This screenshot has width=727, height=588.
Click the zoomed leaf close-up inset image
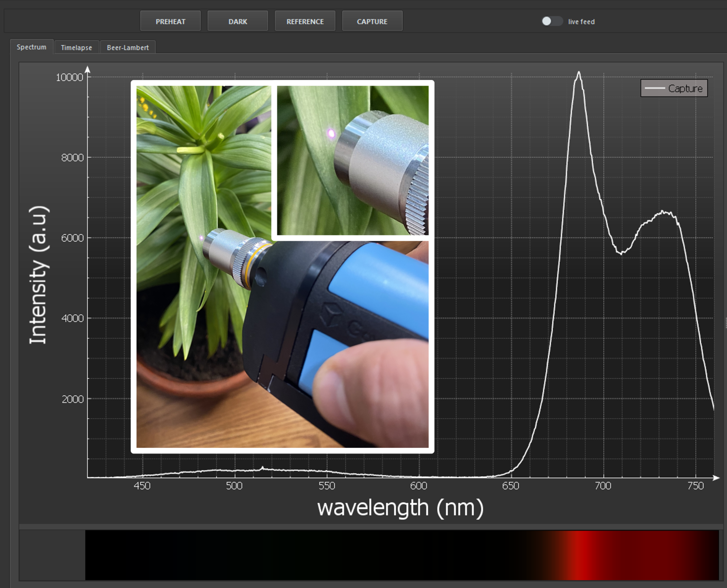pyautogui.click(x=354, y=160)
